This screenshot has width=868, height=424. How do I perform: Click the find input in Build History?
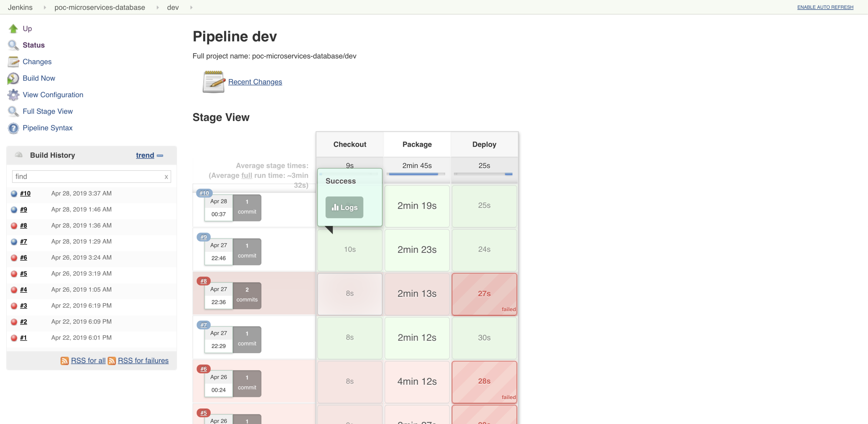point(87,177)
